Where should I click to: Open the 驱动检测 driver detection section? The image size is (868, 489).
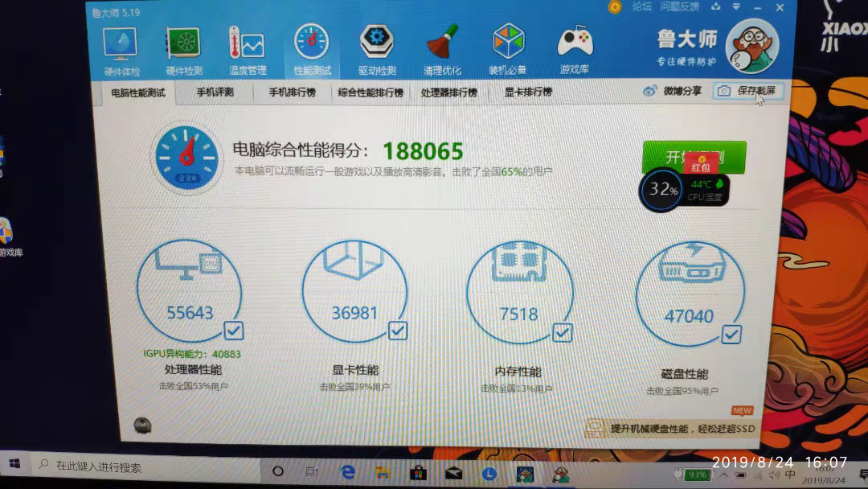(376, 50)
